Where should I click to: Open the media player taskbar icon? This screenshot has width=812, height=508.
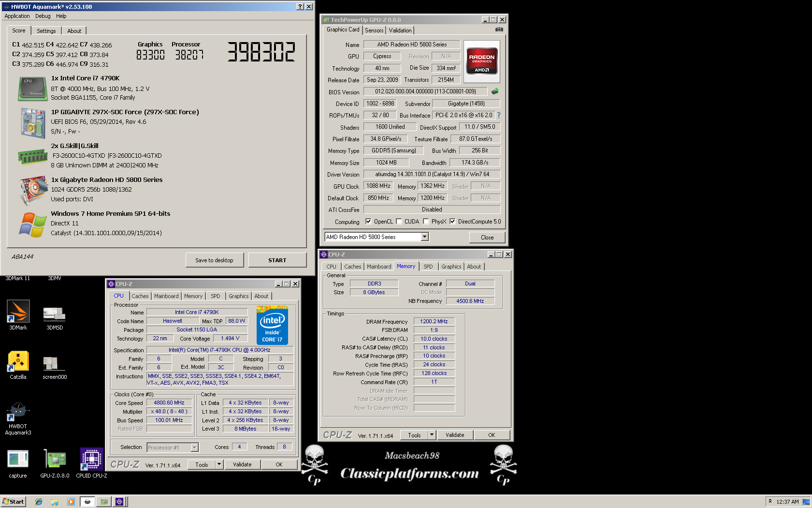click(71, 502)
